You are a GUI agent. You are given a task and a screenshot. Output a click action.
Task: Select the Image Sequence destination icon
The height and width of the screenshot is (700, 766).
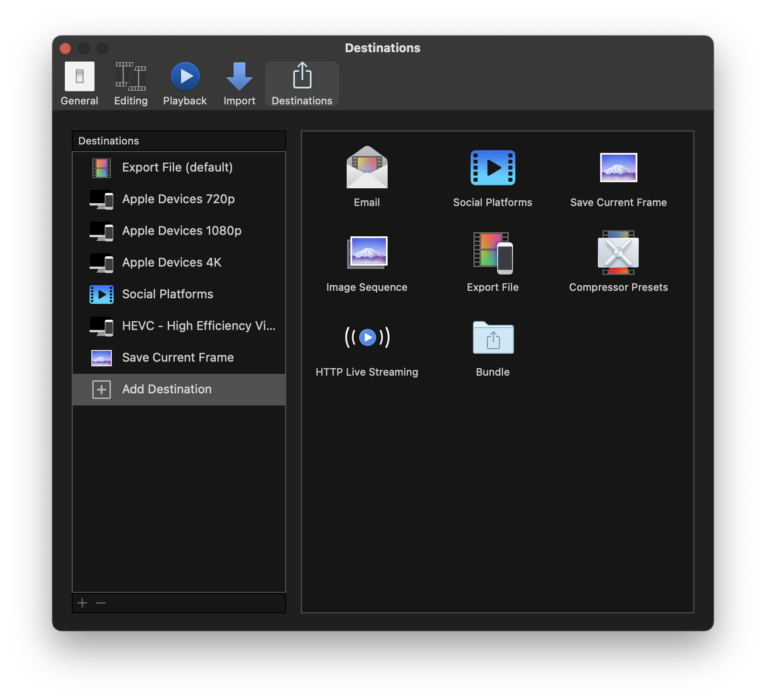click(x=367, y=253)
